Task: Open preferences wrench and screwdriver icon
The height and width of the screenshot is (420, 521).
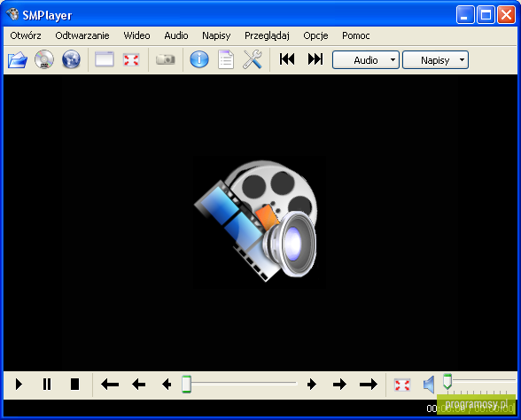Action: click(253, 60)
